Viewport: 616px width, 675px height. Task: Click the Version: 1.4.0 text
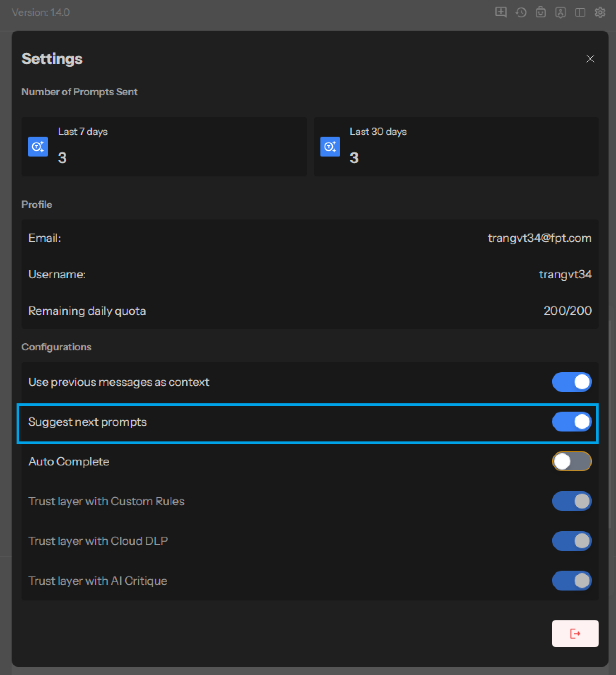41,12
